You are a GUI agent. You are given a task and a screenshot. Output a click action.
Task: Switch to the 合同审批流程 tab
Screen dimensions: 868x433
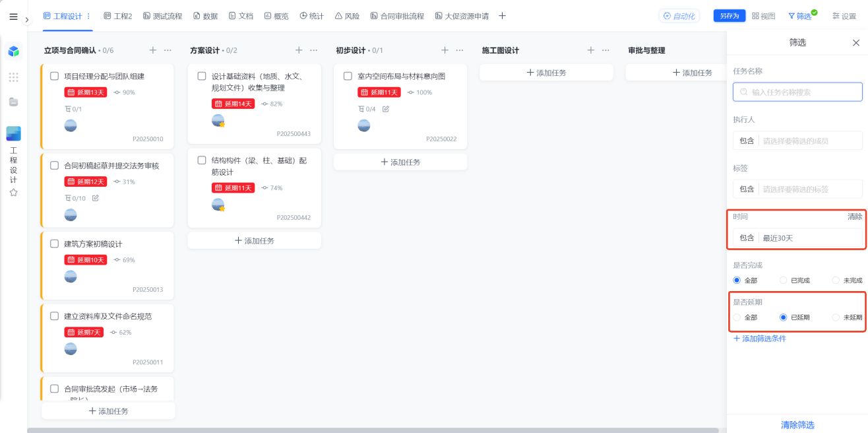click(x=397, y=16)
